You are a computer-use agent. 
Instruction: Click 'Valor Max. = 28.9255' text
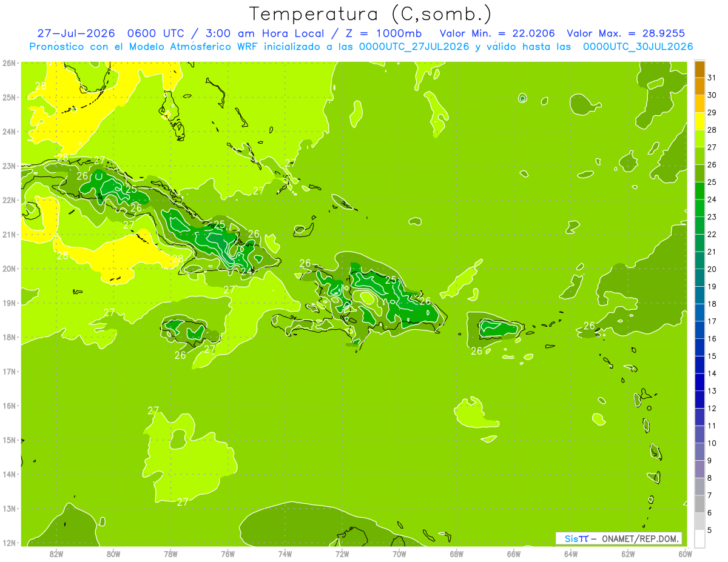point(625,33)
